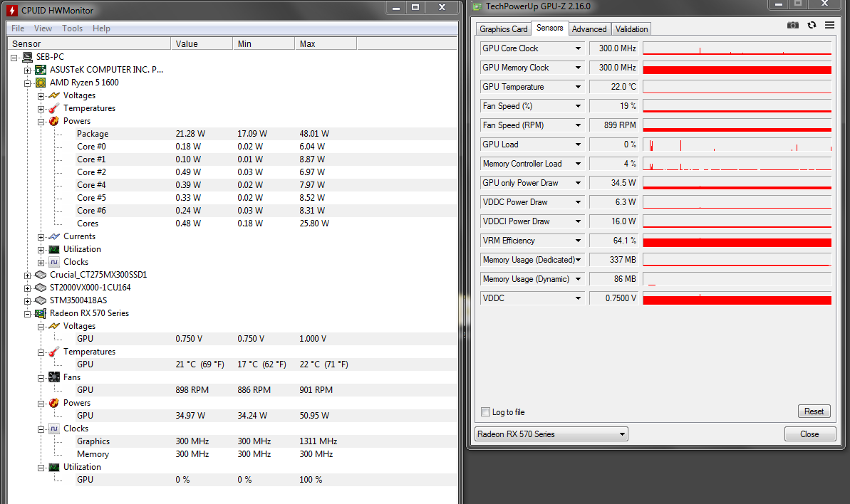
Task: Click the Radeon Voltages lightning icon
Action: coord(54,326)
